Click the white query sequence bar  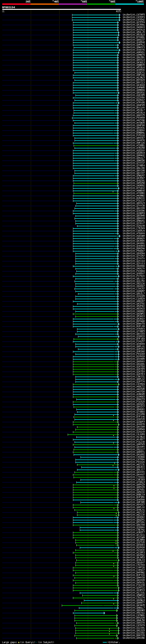62,9
